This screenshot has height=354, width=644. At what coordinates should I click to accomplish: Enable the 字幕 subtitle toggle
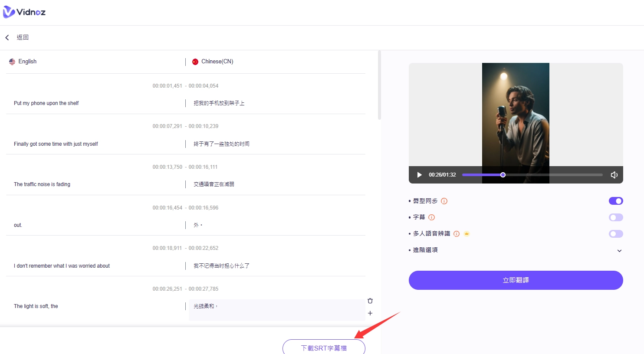(616, 217)
